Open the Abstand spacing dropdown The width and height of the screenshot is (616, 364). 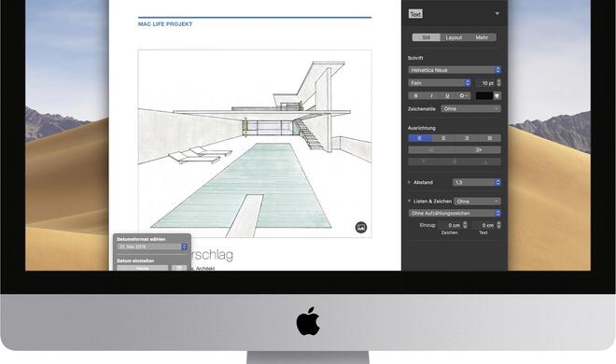coord(477,182)
